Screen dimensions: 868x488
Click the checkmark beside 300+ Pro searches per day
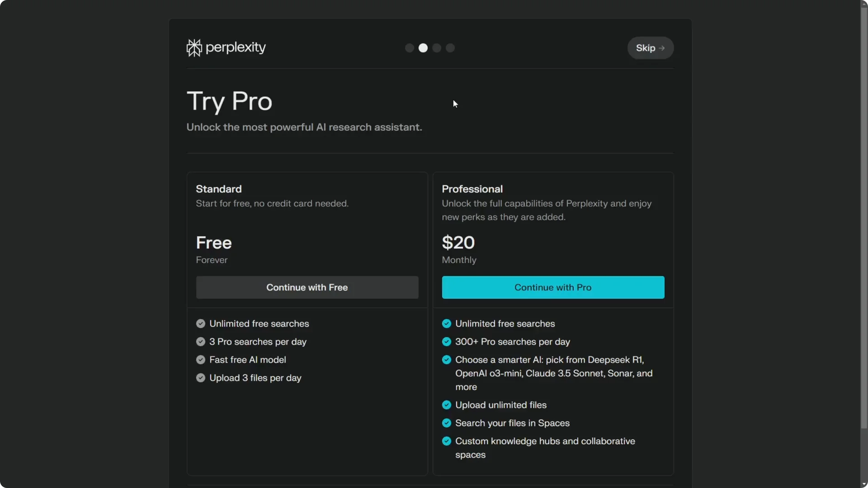447,342
